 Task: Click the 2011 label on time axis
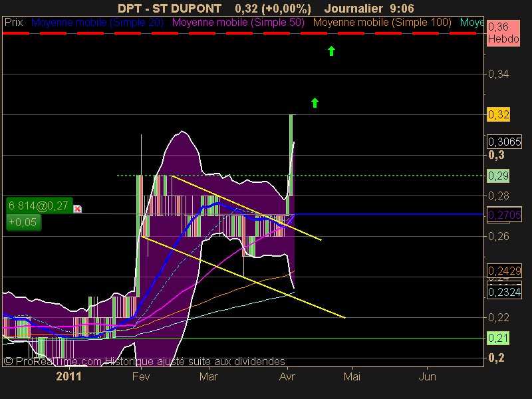pos(69,376)
